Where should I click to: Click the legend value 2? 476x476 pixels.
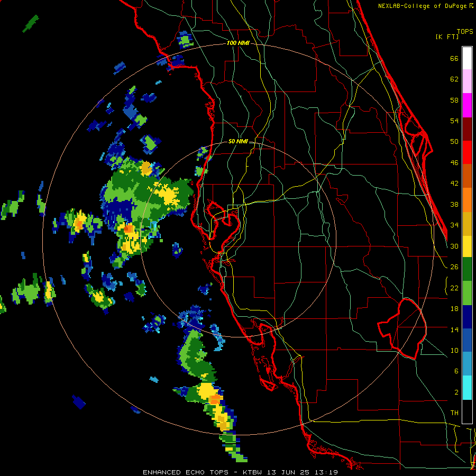point(456,392)
